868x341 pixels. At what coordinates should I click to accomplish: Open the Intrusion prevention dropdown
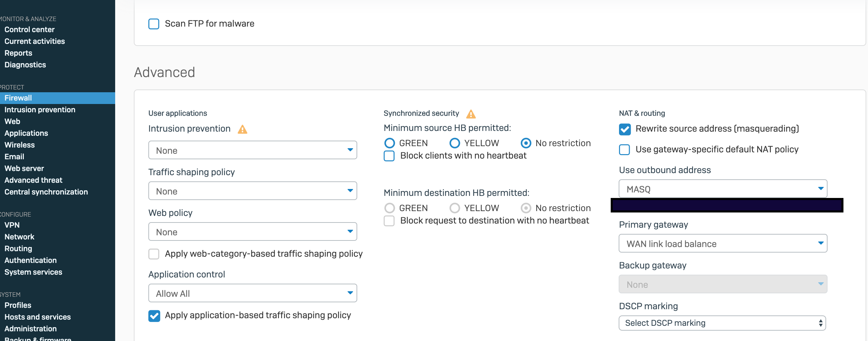click(252, 150)
